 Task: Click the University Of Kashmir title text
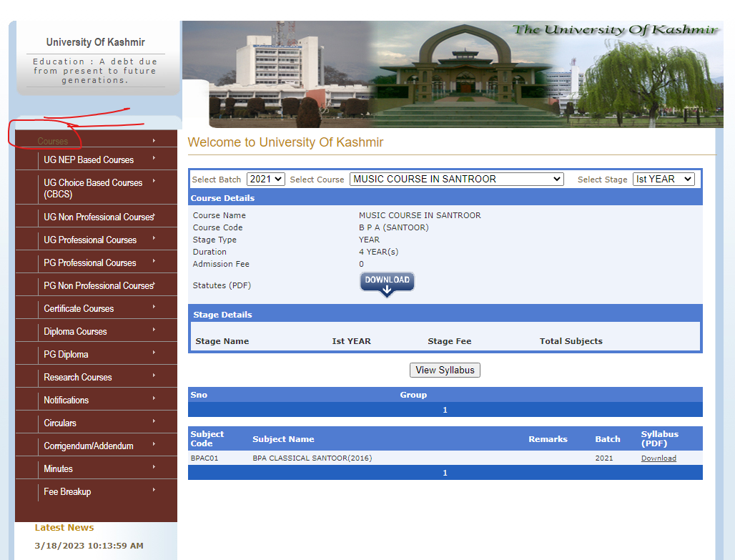pyautogui.click(x=96, y=42)
